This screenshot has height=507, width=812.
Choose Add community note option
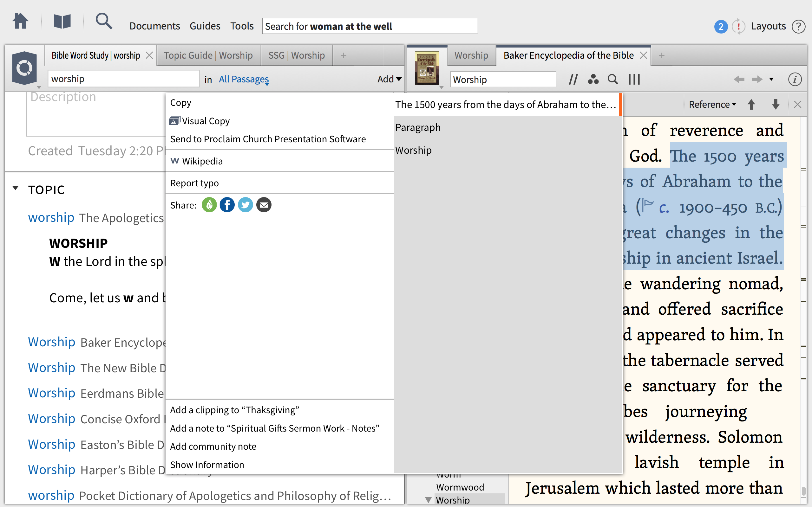coord(213,446)
